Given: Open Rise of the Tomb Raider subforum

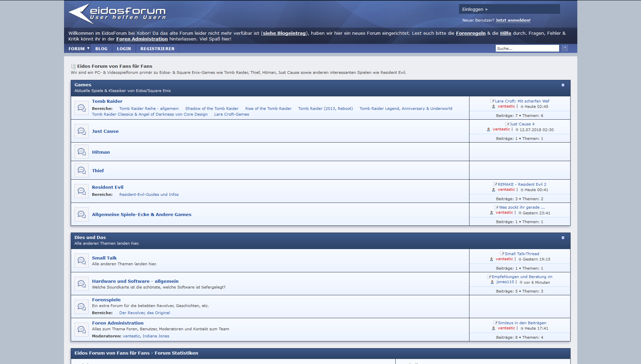Looking at the screenshot, I should click(268, 109).
